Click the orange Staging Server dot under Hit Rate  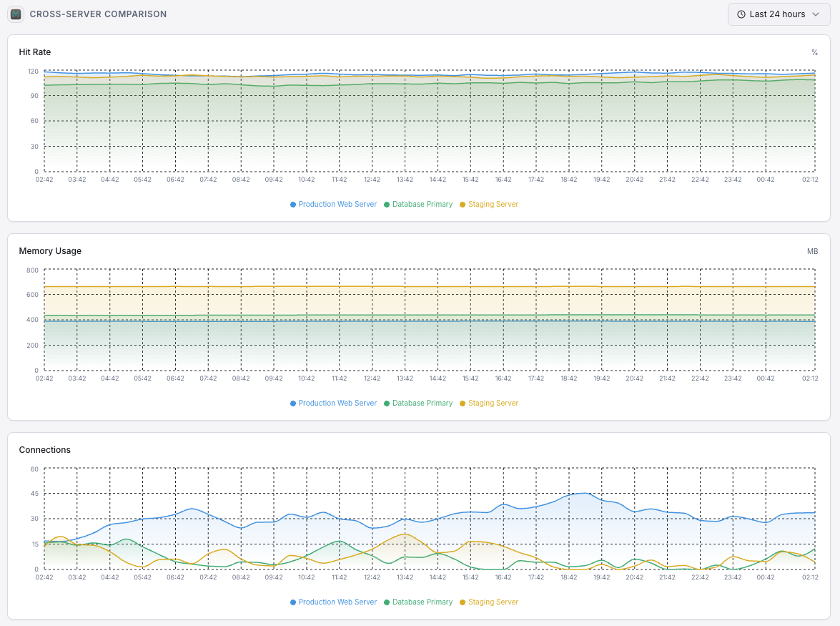point(463,204)
